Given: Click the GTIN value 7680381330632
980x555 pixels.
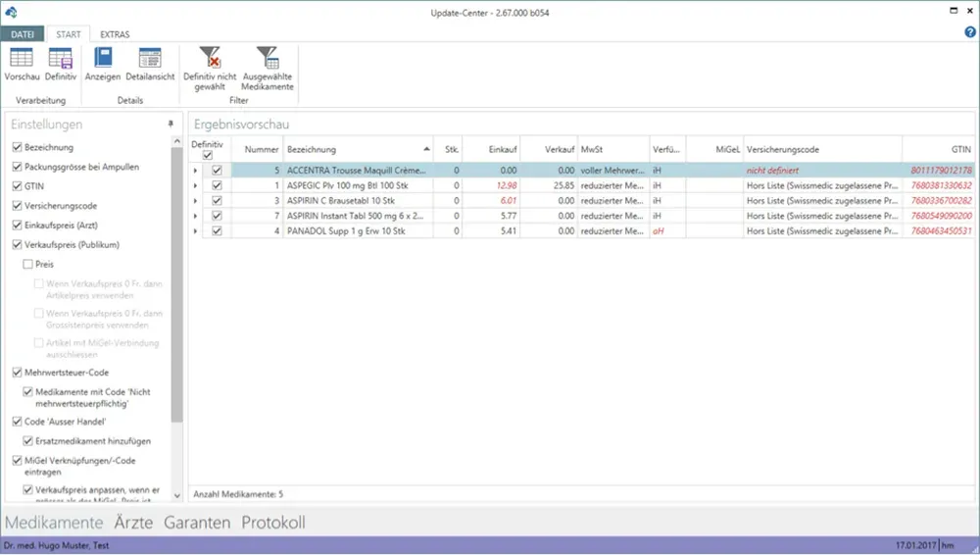Looking at the screenshot, I should coord(941,185).
